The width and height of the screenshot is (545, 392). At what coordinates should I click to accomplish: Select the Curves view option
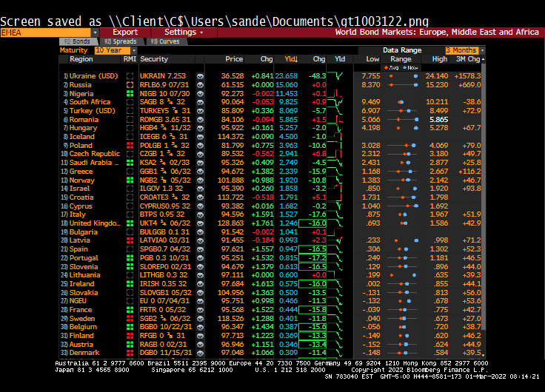tap(165, 41)
